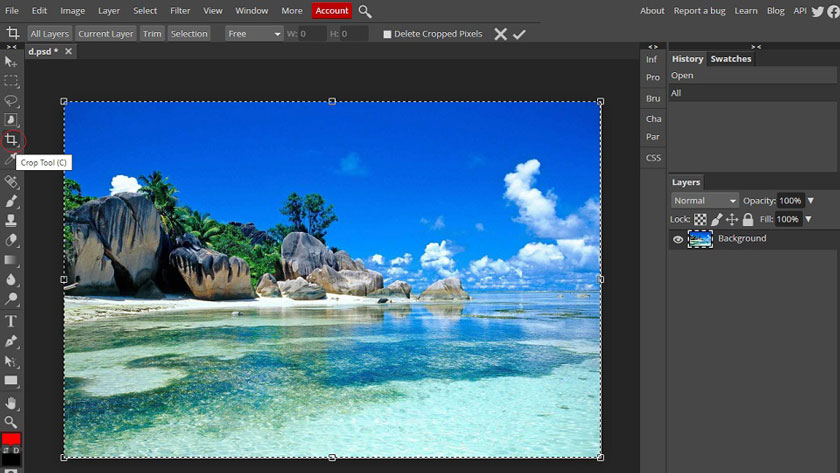Open the CSS side panel
Image resolution: width=840 pixels, height=473 pixels.
coord(653,158)
